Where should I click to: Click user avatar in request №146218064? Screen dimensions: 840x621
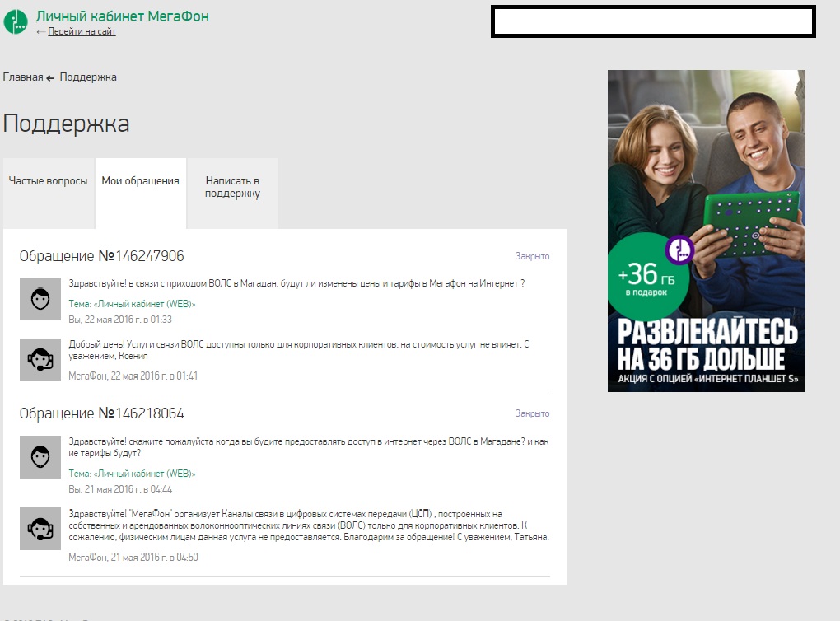40,456
